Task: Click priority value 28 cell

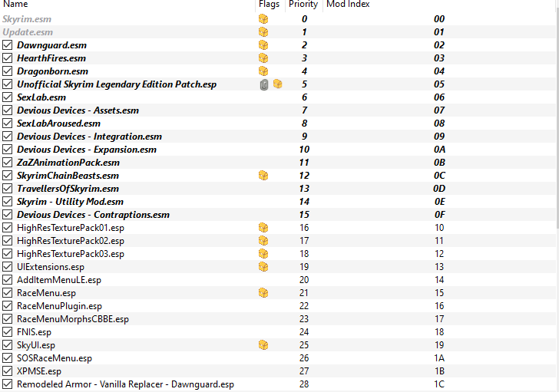Action: 304,384
